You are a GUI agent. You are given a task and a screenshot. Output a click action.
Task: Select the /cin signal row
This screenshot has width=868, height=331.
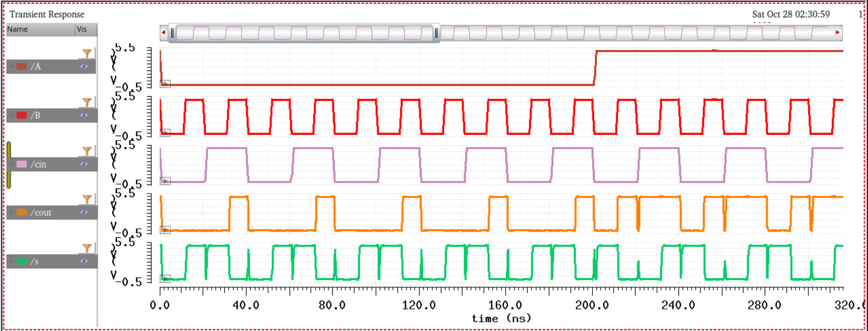tap(52, 164)
